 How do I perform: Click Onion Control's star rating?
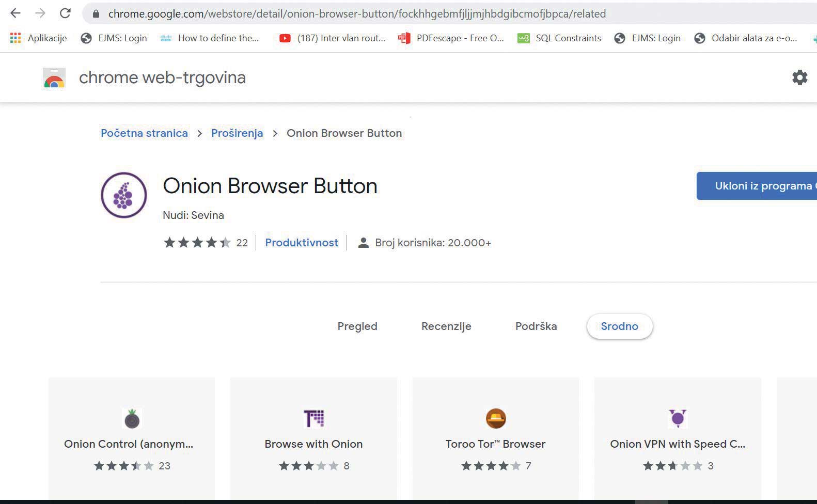[124, 466]
